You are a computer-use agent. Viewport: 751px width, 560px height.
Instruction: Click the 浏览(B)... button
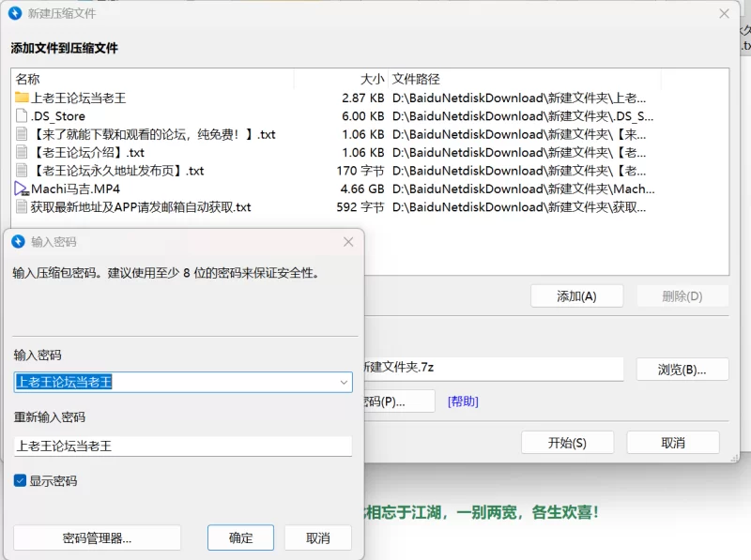(682, 370)
